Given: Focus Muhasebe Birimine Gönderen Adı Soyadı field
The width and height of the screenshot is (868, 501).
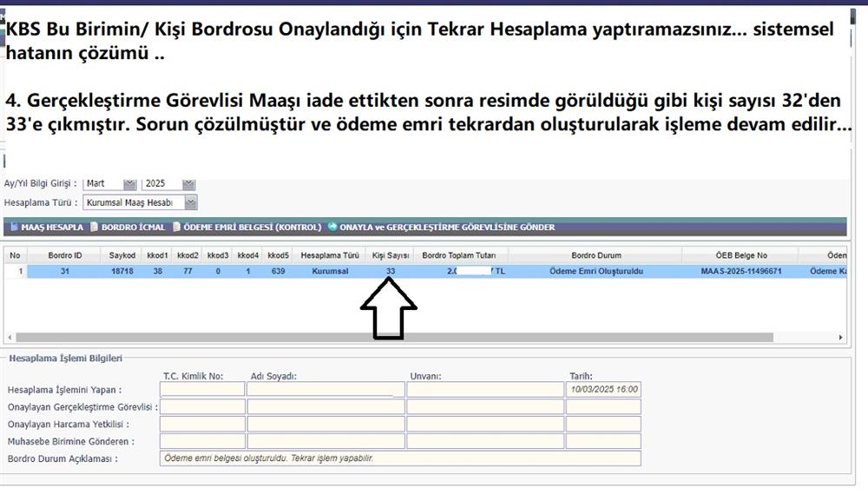Looking at the screenshot, I should click(x=325, y=441).
